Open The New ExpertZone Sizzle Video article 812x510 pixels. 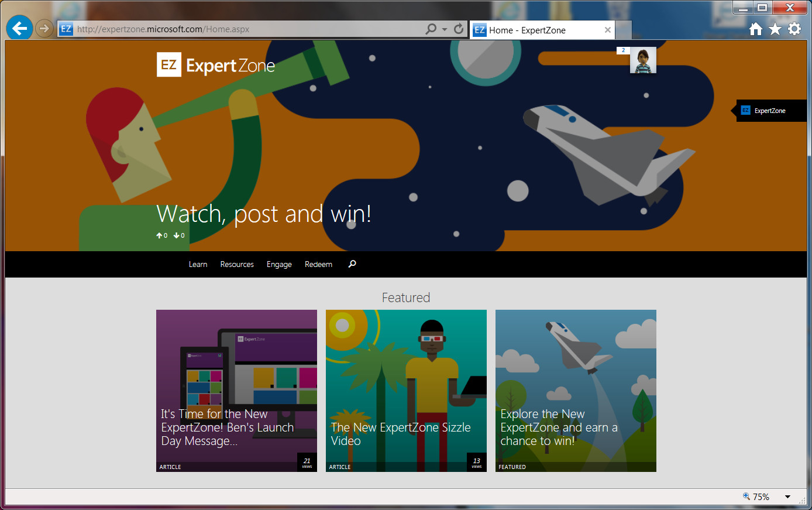click(406, 391)
